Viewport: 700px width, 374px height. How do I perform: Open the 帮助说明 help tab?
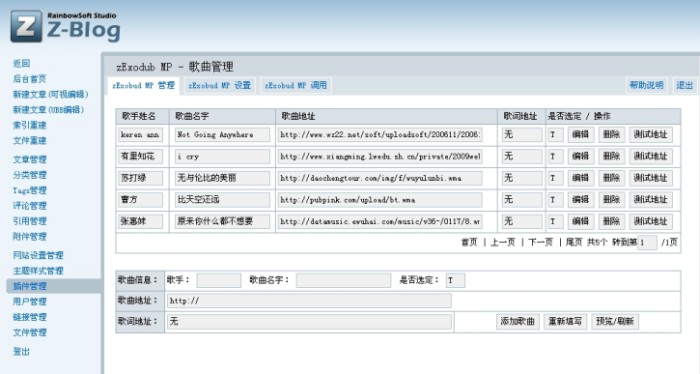[646, 85]
